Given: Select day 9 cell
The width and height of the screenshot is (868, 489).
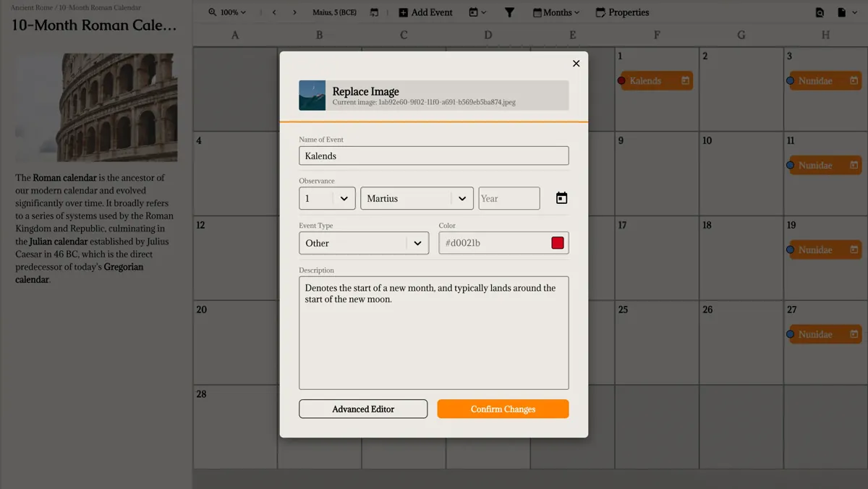Looking at the screenshot, I should pos(657,173).
